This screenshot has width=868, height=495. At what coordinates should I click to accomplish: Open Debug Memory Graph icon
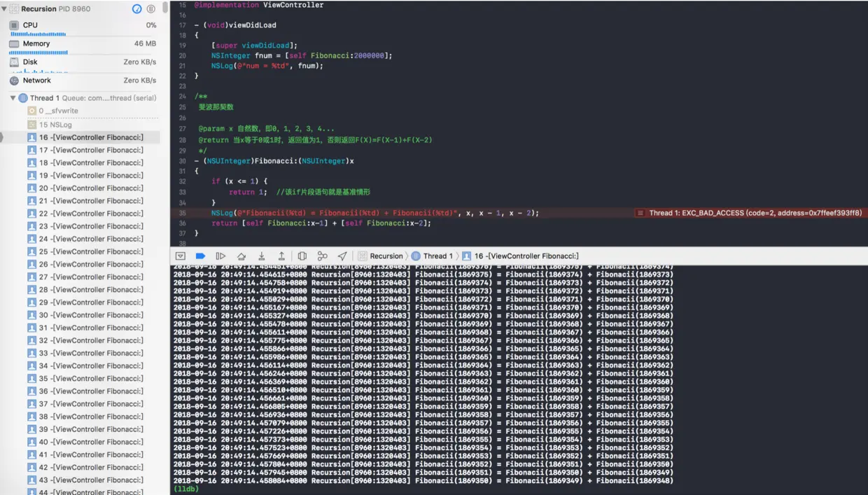[x=322, y=256]
